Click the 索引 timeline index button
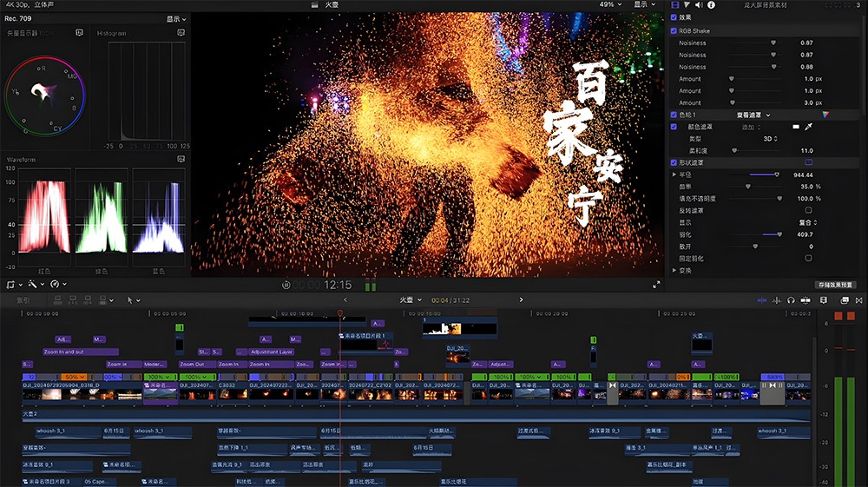 pyautogui.click(x=23, y=300)
